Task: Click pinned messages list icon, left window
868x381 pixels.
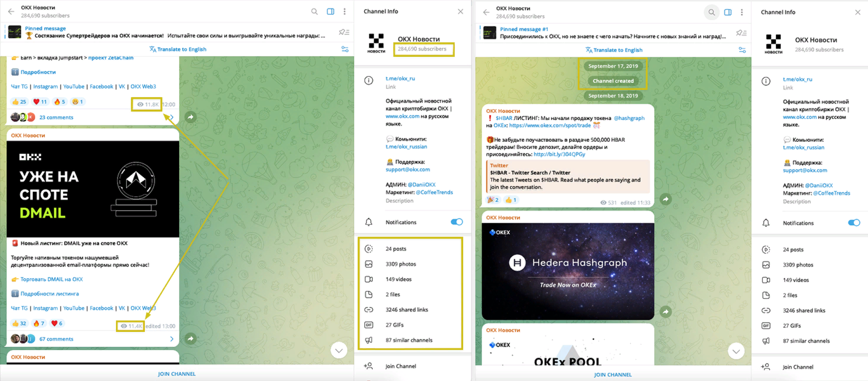Action: pos(344,32)
